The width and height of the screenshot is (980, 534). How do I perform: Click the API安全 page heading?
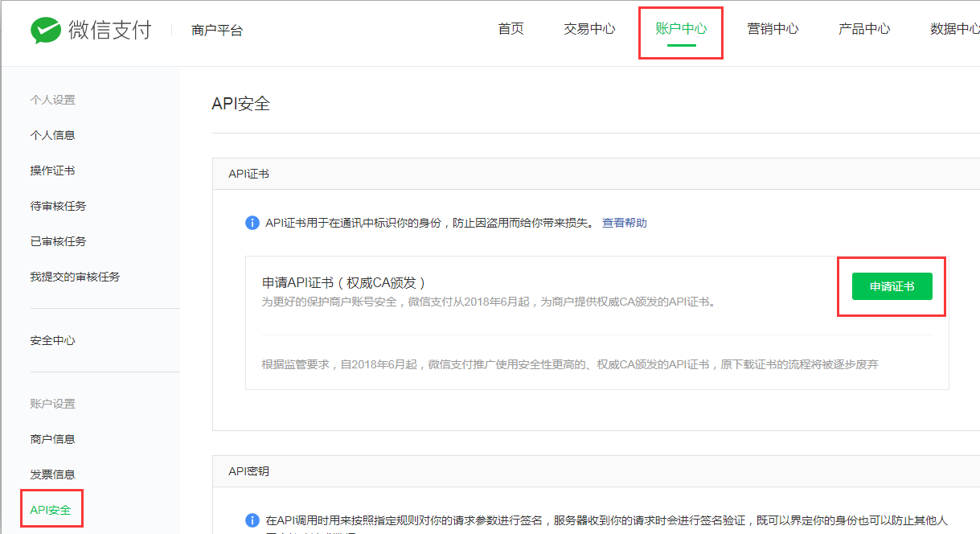point(241,104)
